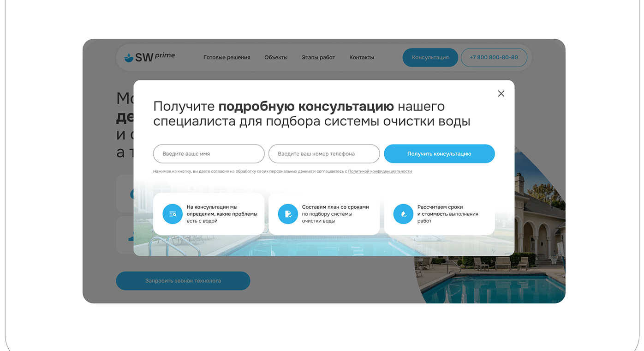Click the magnifier list icon on the first card
The image size is (644, 351).
pyautogui.click(x=173, y=214)
